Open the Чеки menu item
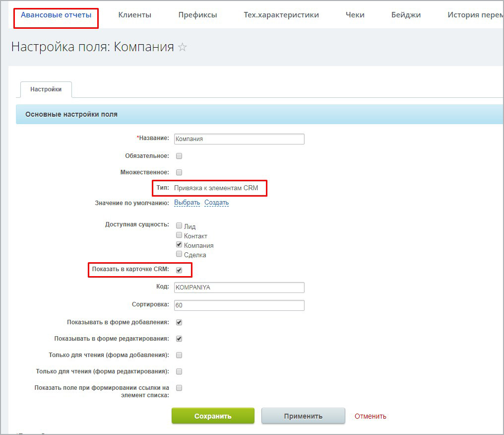Screen dimensions: 504x435 pos(355,15)
